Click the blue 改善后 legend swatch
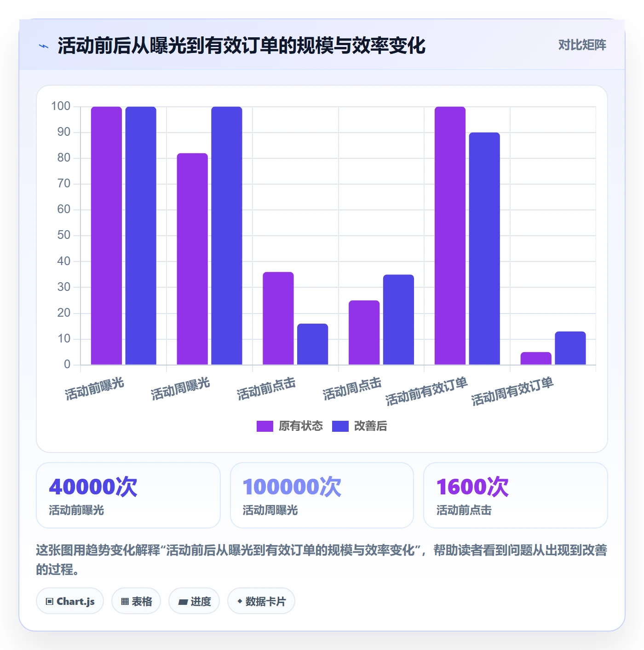644x650 pixels. pyautogui.click(x=340, y=426)
